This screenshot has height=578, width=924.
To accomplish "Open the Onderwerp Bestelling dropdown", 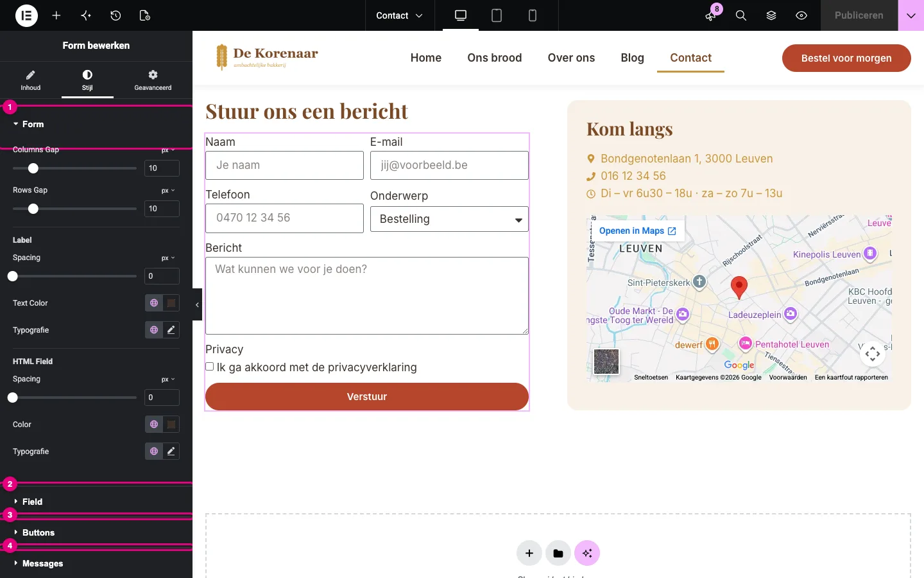I will coord(449,219).
